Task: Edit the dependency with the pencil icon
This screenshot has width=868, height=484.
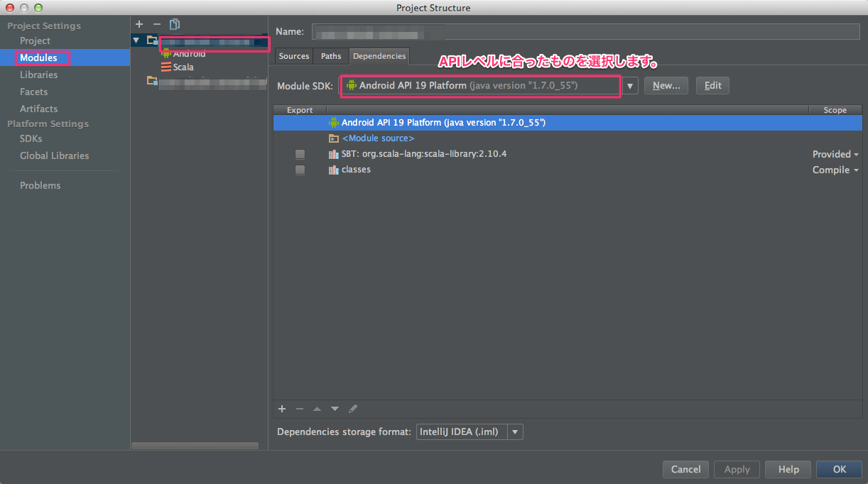Action: click(353, 409)
